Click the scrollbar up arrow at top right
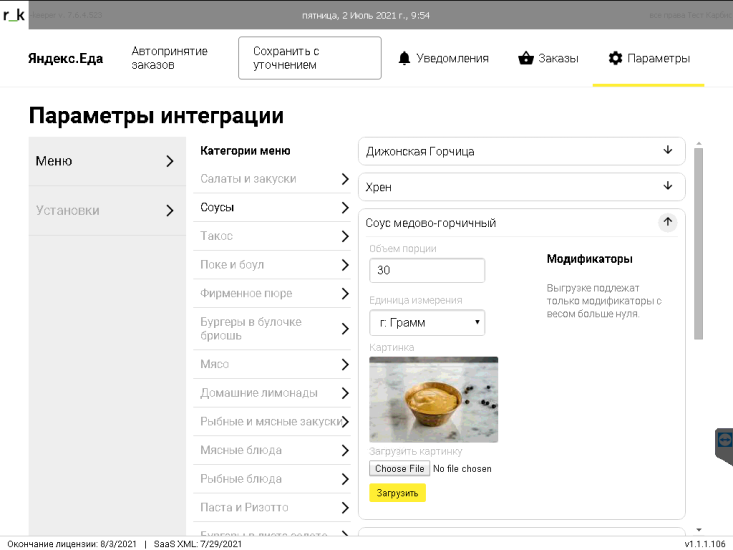 699,143
